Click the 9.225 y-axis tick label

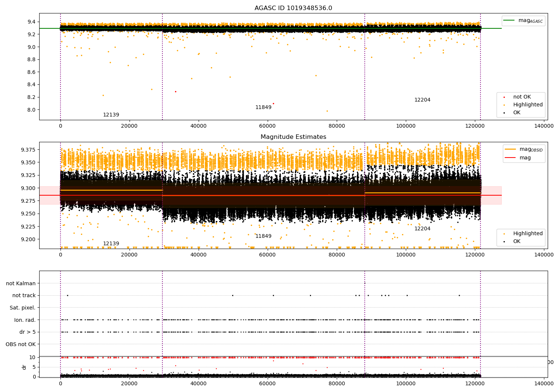point(28,227)
